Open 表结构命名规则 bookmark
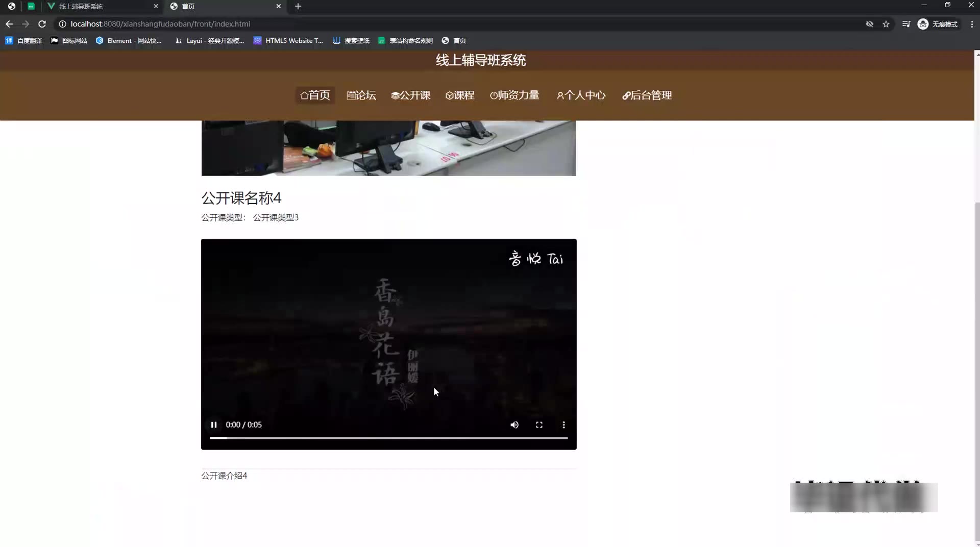This screenshot has height=547, width=980. [406, 41]
